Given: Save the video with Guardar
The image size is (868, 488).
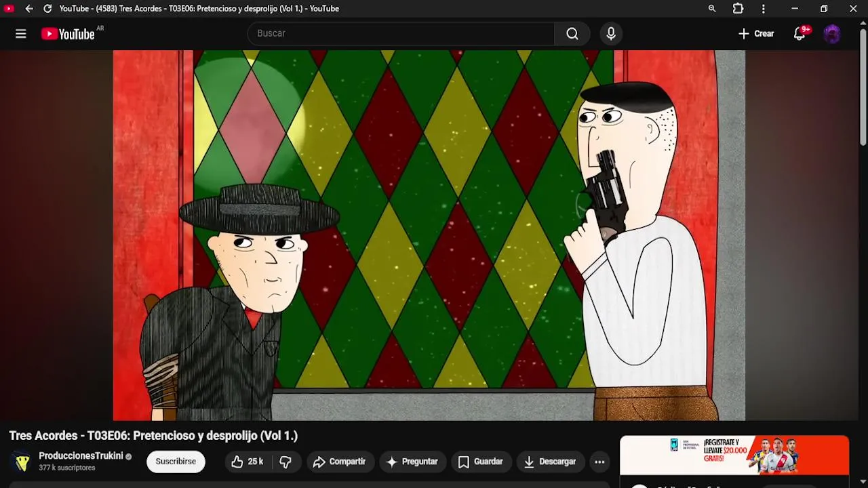Looking at the screenshot, I should (480, 462).
